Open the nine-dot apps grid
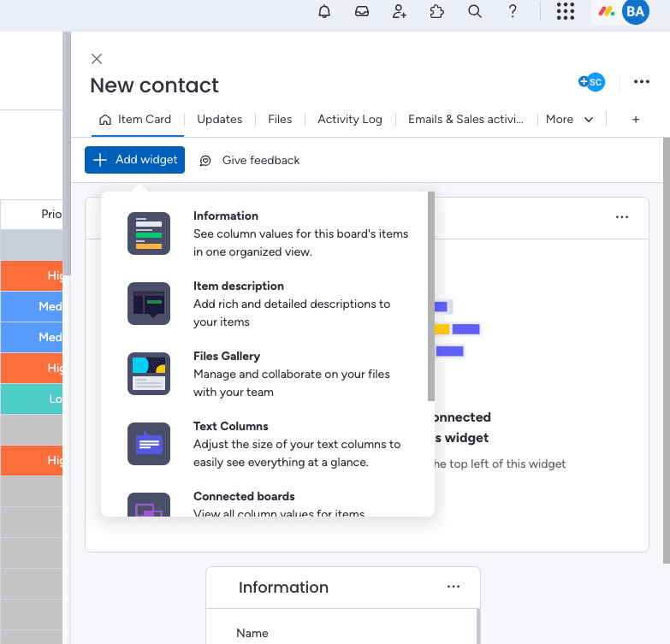 (x=565, y=11)
